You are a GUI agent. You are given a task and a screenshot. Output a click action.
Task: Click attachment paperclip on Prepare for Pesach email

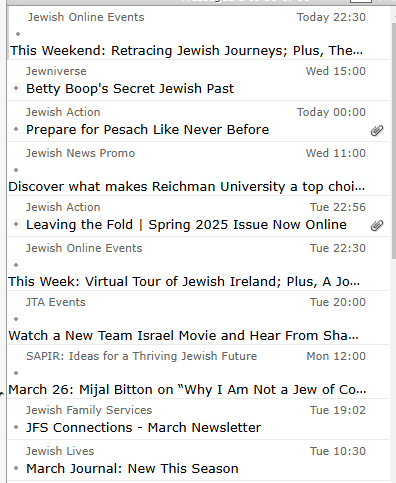click(377, 131)
